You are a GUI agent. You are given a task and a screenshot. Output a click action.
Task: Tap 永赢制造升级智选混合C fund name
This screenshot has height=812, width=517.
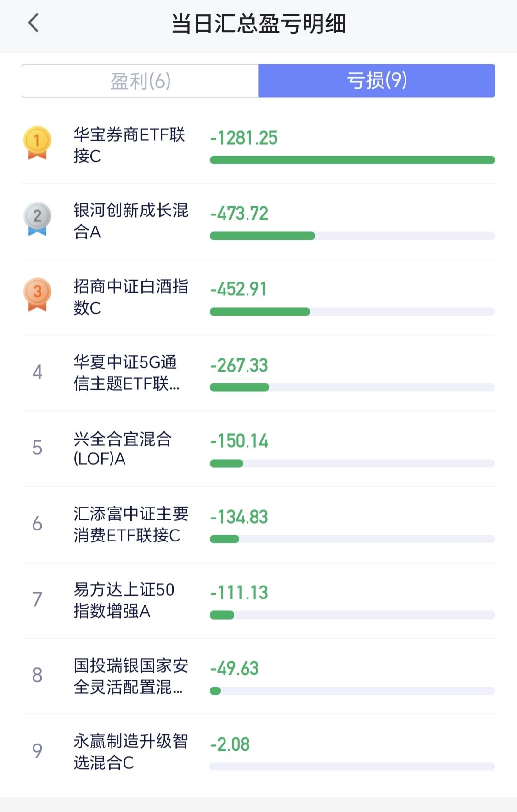point(130,752)
